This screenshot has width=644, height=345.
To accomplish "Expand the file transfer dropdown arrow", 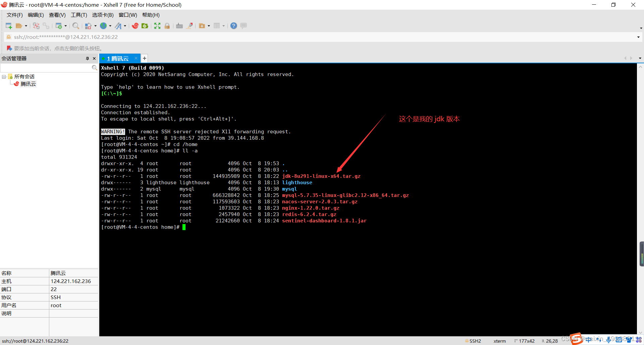I will (96, 26).
